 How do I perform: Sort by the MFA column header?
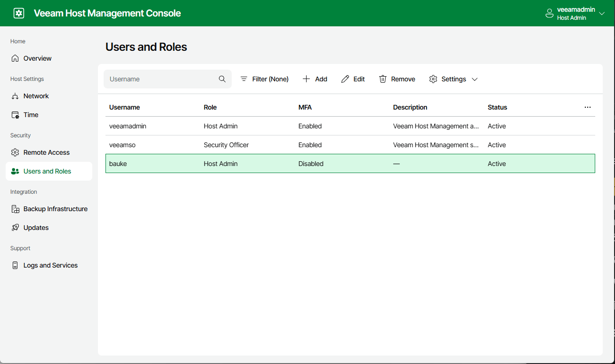click(x=305, y=107)
